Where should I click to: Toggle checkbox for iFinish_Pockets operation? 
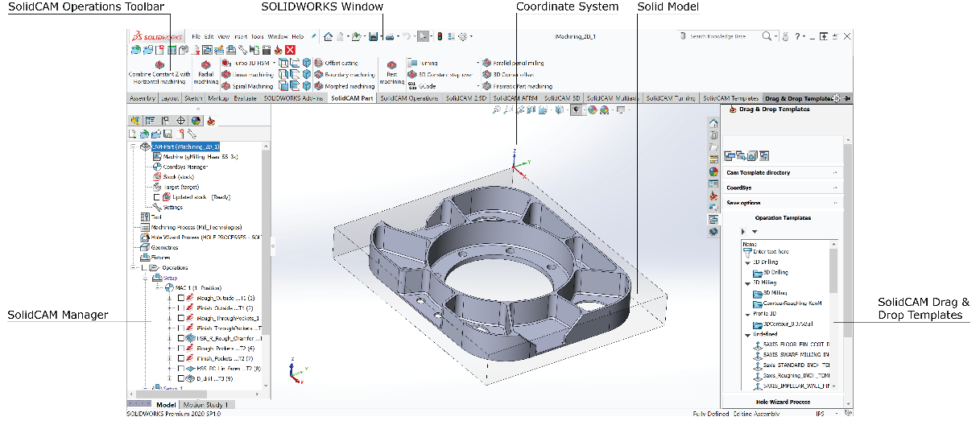coord(180,358)
